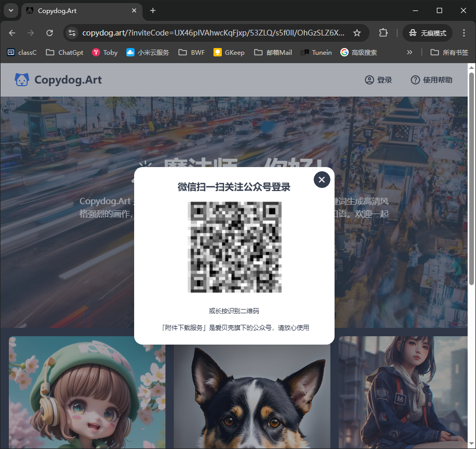476x449 pixels.
Task: Open the 登录 login link
Action: (x=378, y=80)
